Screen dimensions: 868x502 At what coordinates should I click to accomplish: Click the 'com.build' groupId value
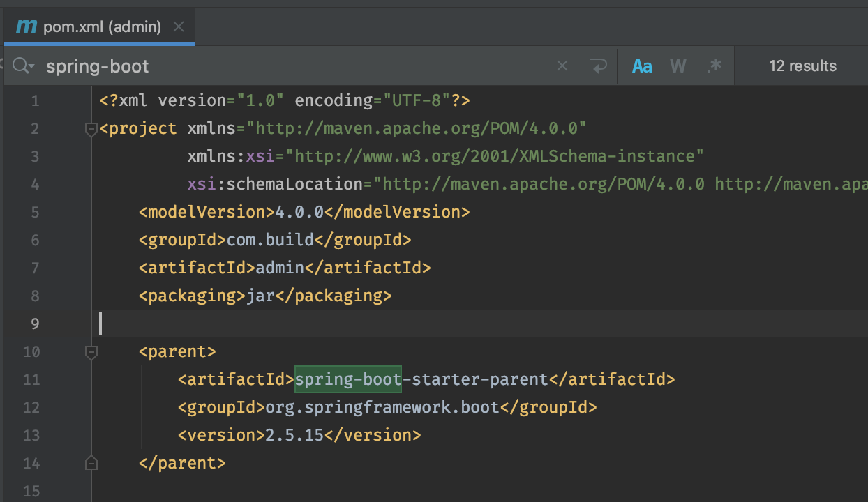pos(271,240)
